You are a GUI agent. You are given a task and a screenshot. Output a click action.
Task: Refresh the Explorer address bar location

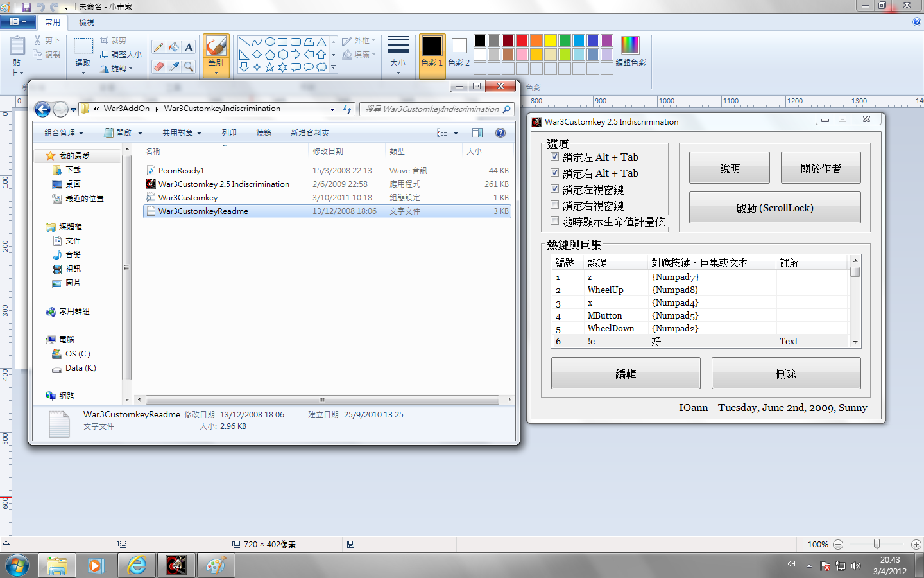click(x=347, y=109)
